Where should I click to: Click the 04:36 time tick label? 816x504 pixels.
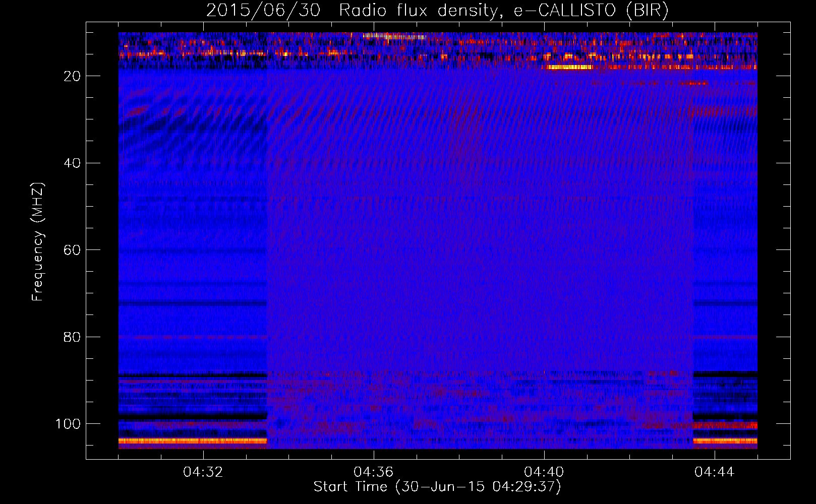click(374, 472)
